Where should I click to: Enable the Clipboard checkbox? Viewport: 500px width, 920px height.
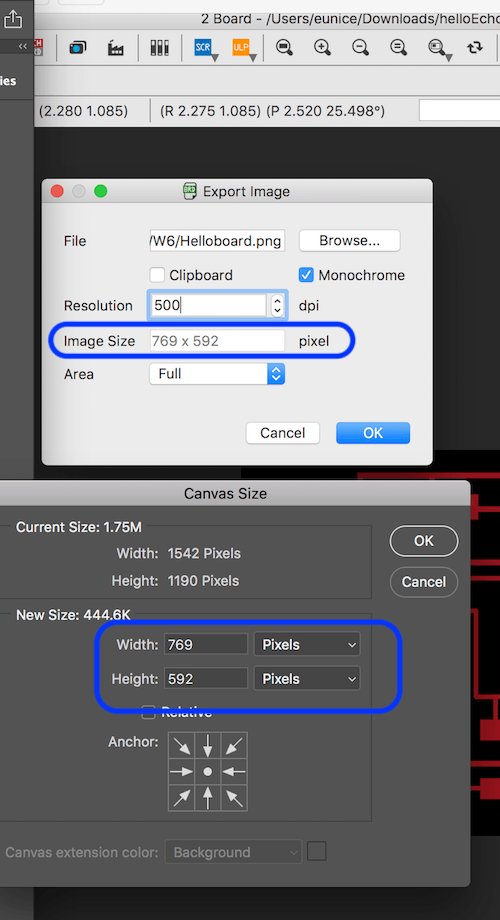click(x=157, y=275)
